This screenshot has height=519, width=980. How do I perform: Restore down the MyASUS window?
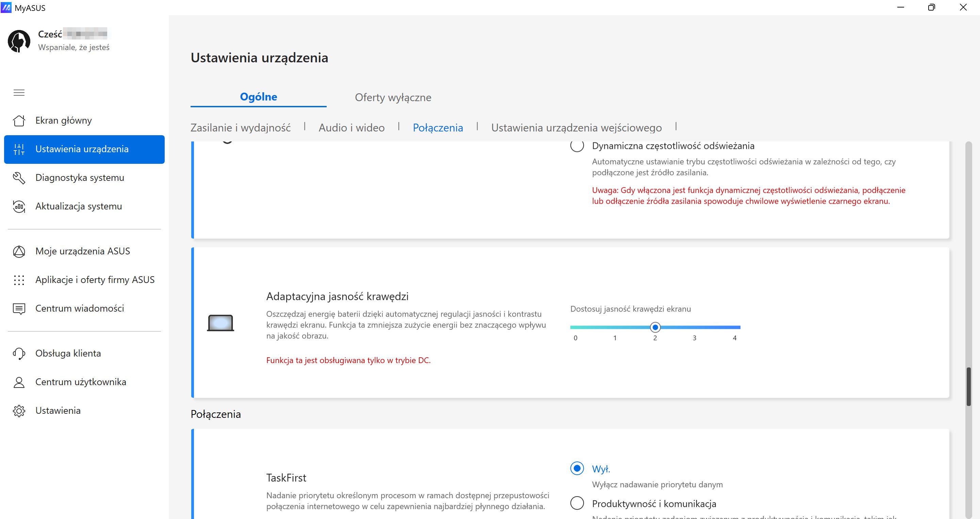(x=932, y=7)
